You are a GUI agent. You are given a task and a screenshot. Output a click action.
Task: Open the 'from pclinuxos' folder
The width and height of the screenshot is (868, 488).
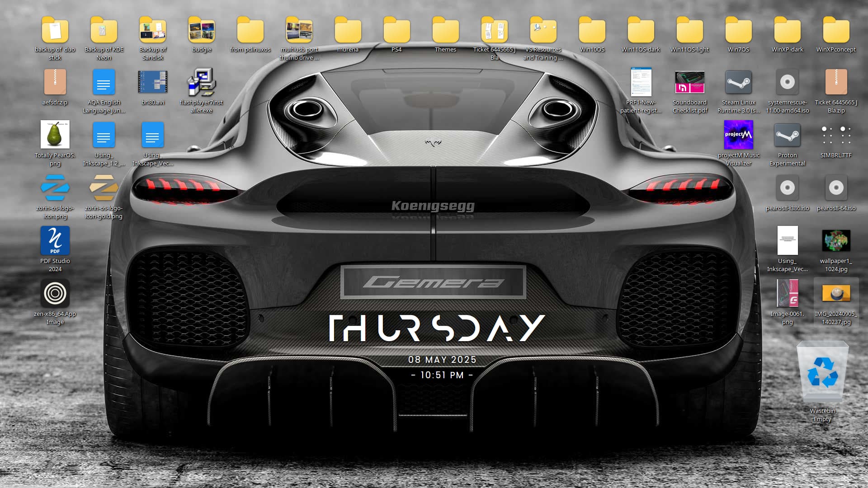[250, 30]
